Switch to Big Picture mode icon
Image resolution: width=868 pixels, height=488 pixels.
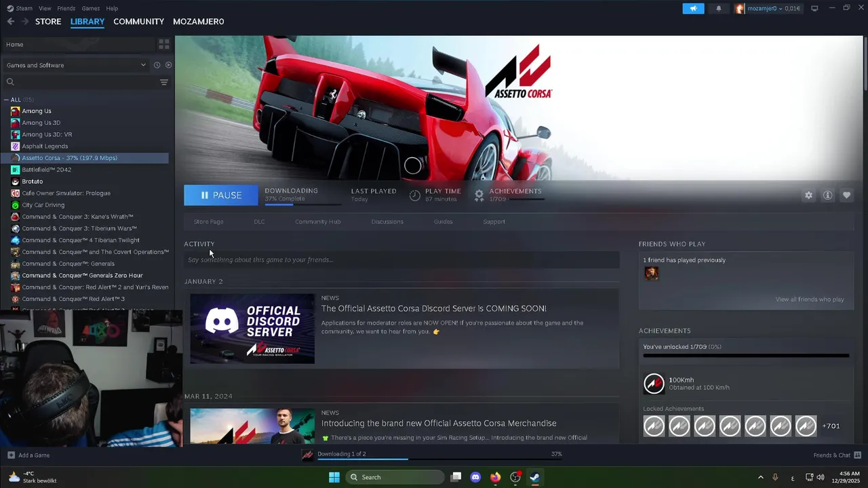pos(814,8)
